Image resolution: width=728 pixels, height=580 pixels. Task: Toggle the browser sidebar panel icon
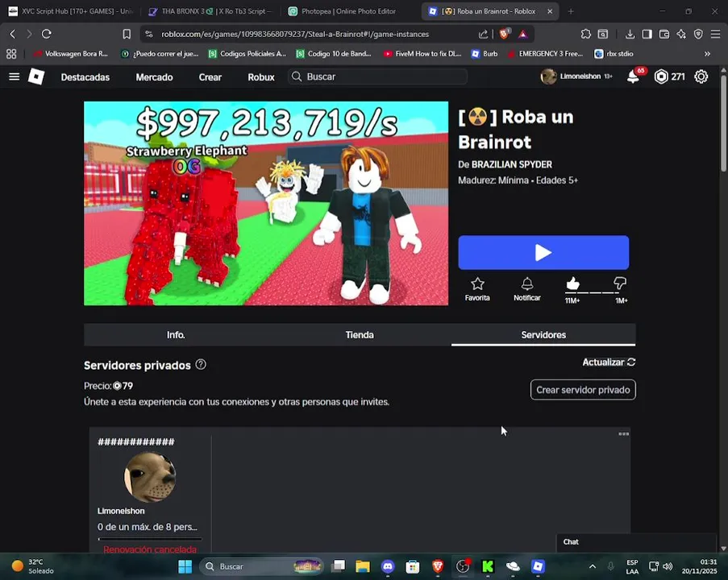pyautogui.click(x=647, y=34)
